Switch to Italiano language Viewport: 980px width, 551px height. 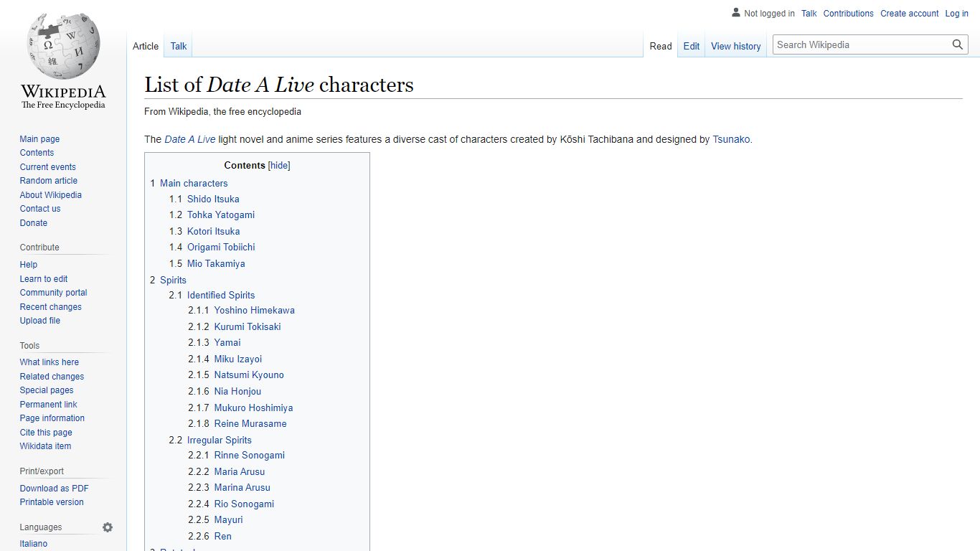tap(34, 544)
